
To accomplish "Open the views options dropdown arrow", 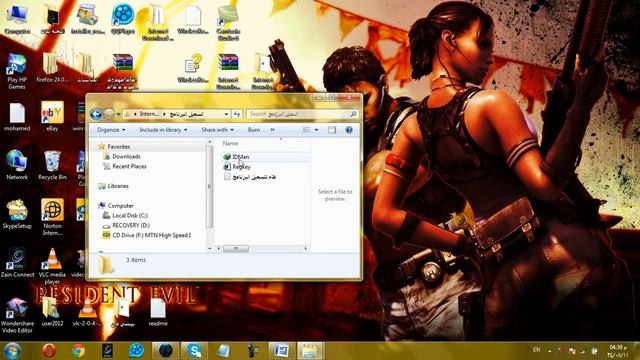I will [x=316, y=130].
